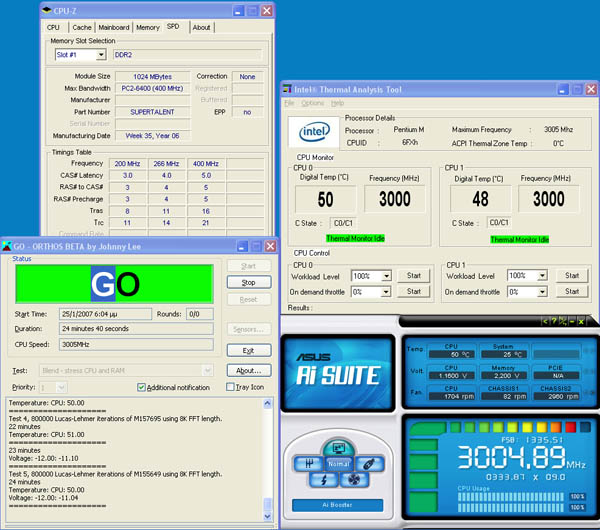Start CPU 0 workload level
The image size is (600, 530).
click(414, 276)
